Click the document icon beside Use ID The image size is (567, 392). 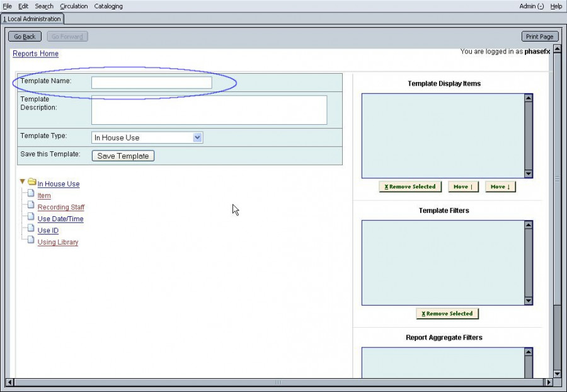pos(31,229)
